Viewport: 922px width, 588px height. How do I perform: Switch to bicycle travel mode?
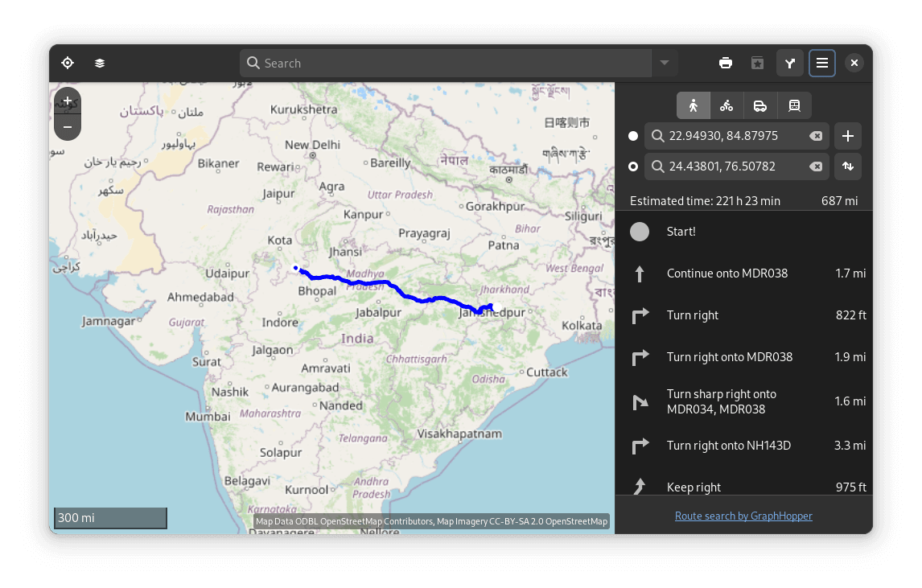coord(726,105)
